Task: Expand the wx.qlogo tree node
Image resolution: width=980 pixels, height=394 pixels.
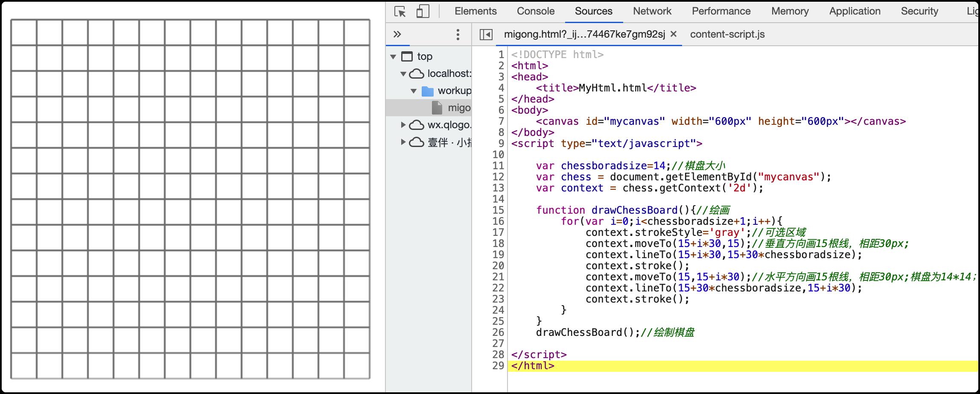Action: [x=403, y=125]
